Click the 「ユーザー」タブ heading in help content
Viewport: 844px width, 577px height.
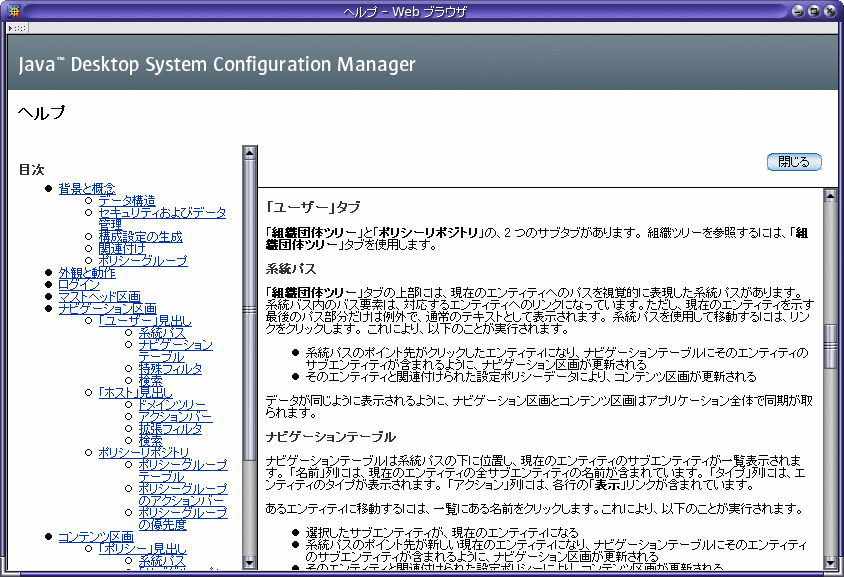[313, 207]
